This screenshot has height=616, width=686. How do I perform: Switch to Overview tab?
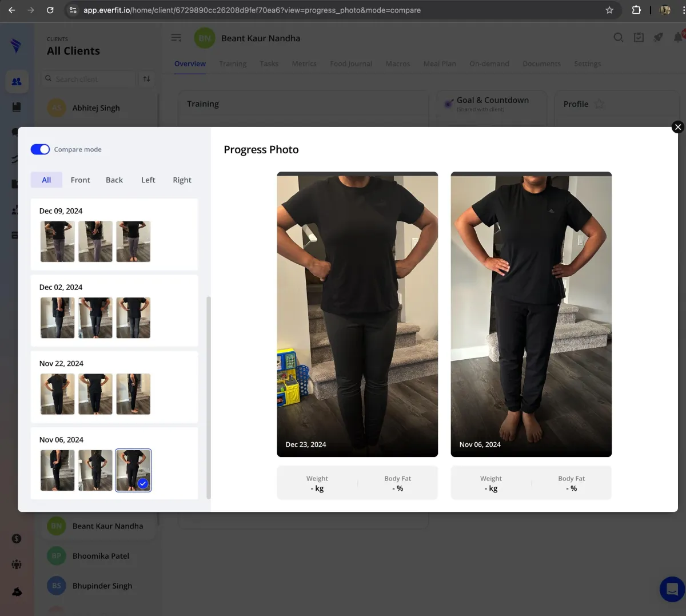[190, 63]
